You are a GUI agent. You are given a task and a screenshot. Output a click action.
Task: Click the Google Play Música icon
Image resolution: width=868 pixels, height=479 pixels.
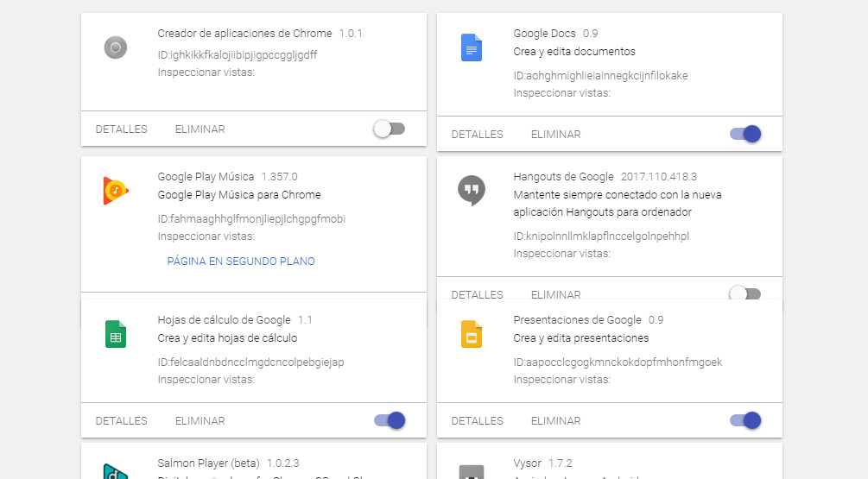116,191
